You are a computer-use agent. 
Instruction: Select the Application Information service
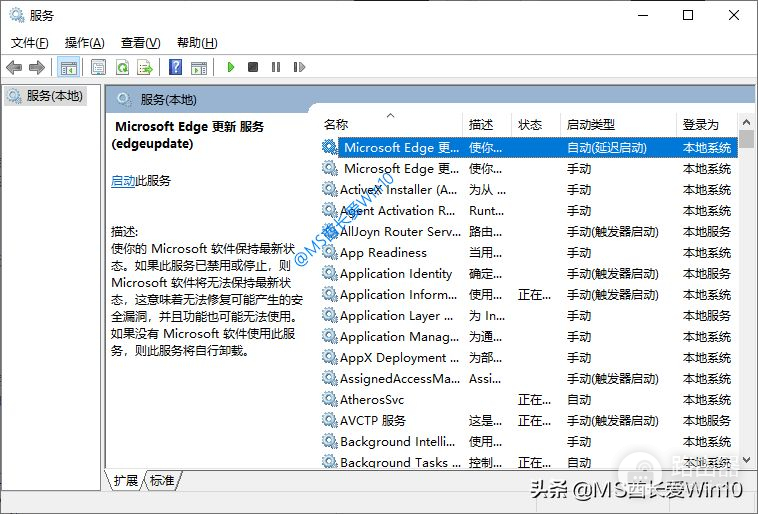pyautogui.click(x=529, y=294)
